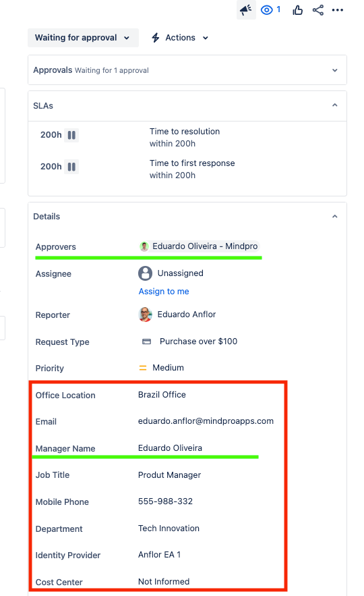The width and height of the screenshot is (364, 596).
Task: Click the Brazil Office value
Action: coord(162,395)
